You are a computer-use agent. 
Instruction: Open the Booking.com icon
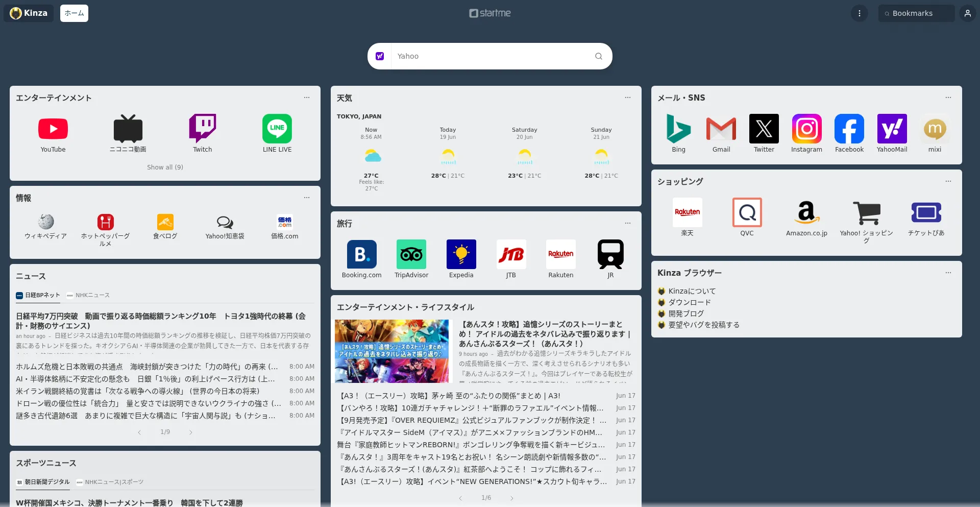coord(362,254)
